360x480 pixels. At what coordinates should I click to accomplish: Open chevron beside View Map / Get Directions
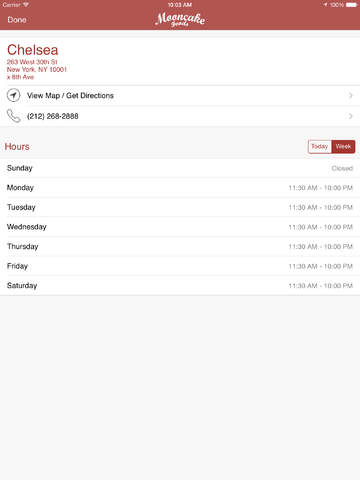[x=351, y=96]
